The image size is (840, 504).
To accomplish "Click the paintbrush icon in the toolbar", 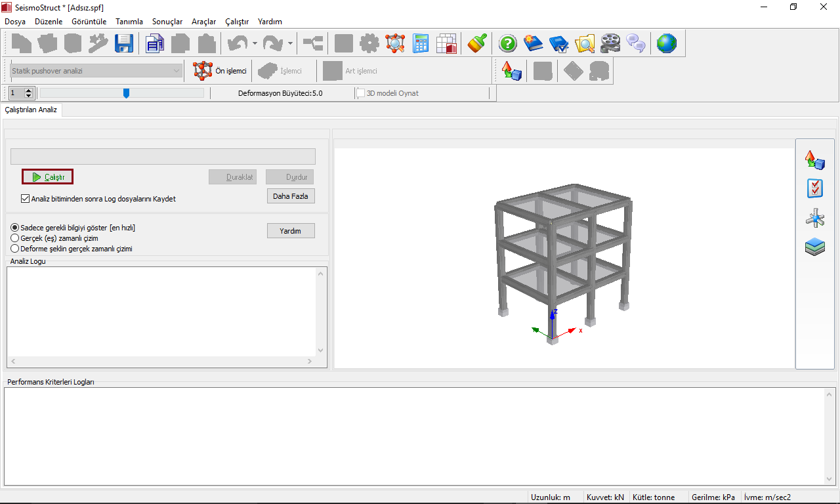I will 477,44.
